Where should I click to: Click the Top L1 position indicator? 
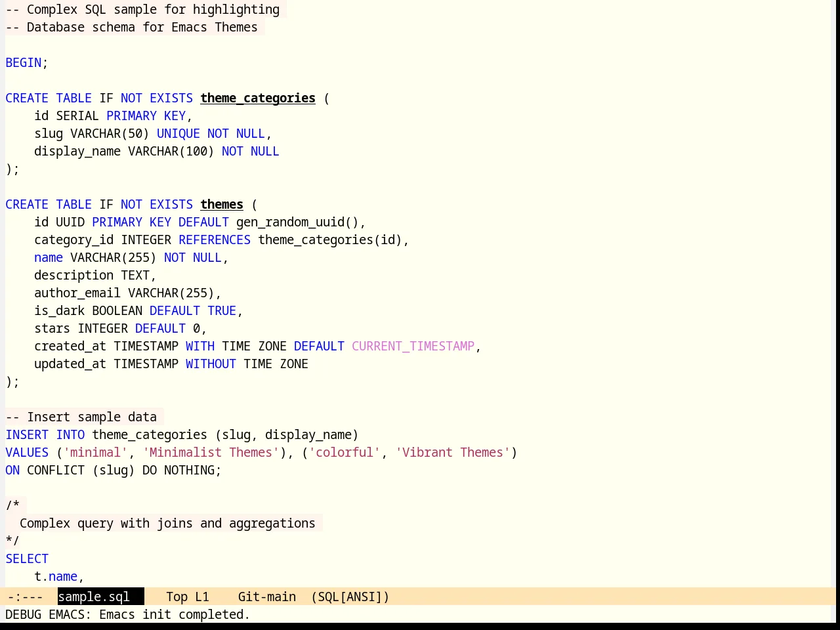(x=188, y=597)
